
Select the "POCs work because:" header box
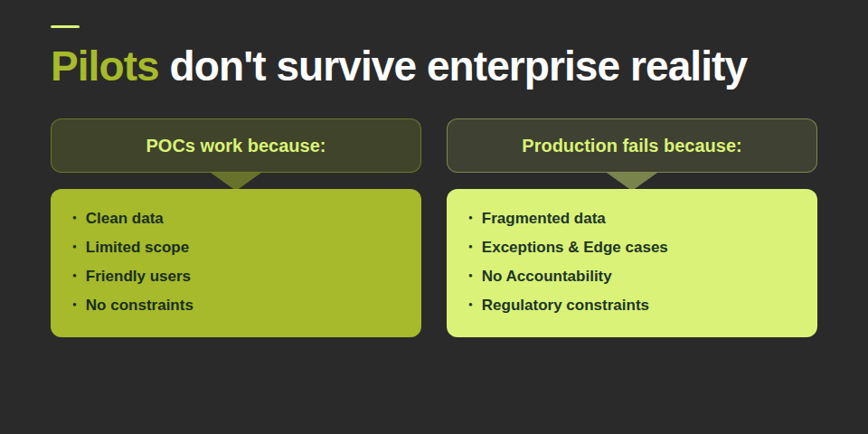click(236, 146)
